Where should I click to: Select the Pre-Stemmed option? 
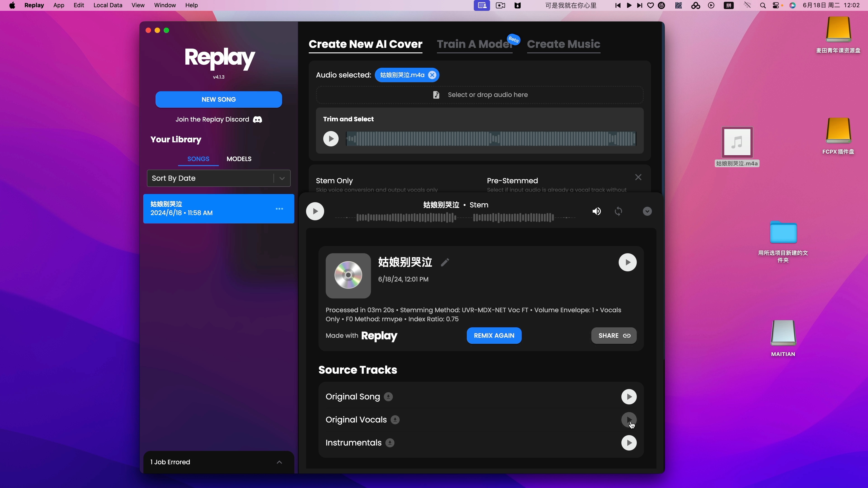512,181
